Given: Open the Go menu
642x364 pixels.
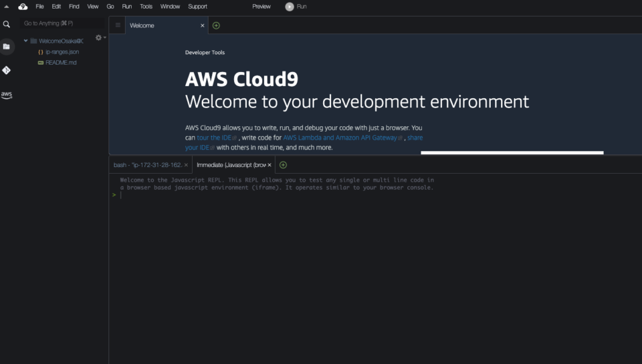Looking at the screenshot, I should click(x=110, y=7).
